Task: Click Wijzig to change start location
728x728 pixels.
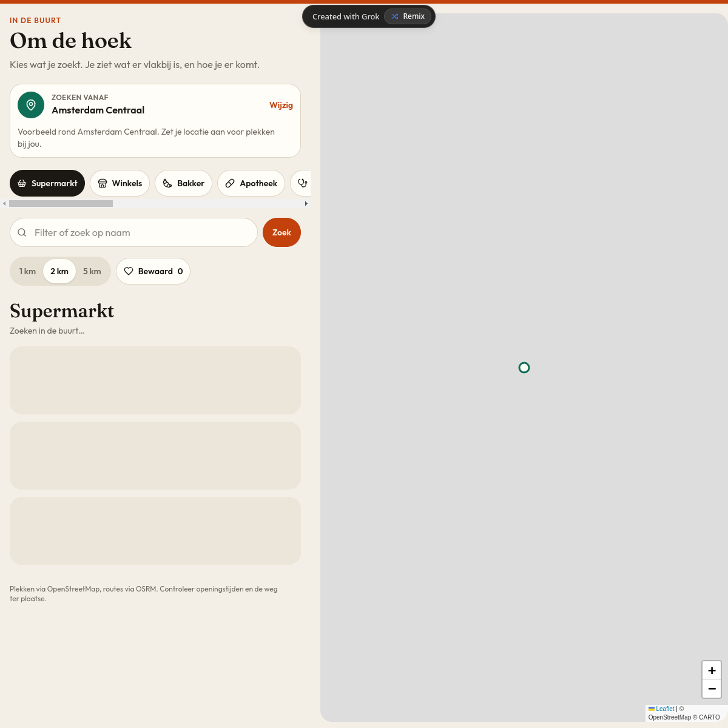Action: tap(281, 105)
